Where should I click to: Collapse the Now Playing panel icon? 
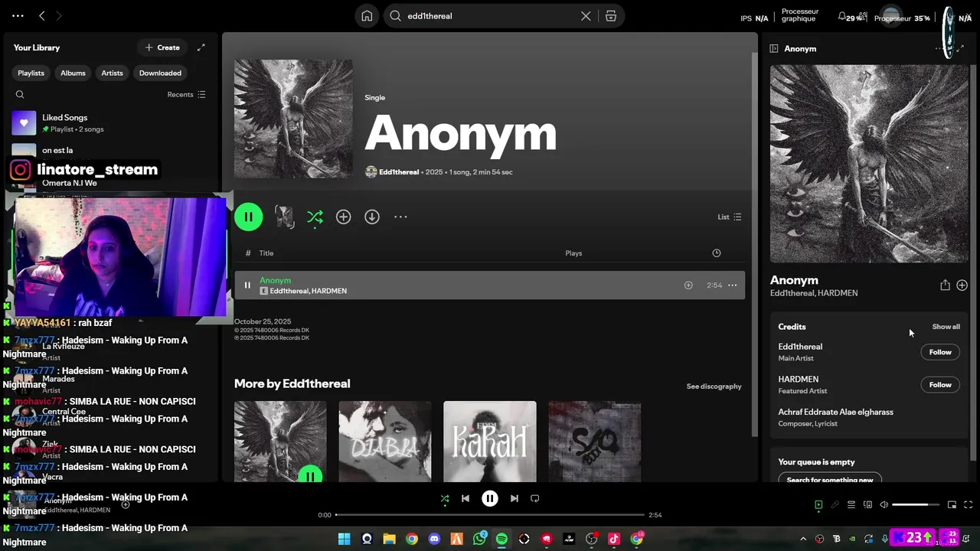tap(774, 49)
